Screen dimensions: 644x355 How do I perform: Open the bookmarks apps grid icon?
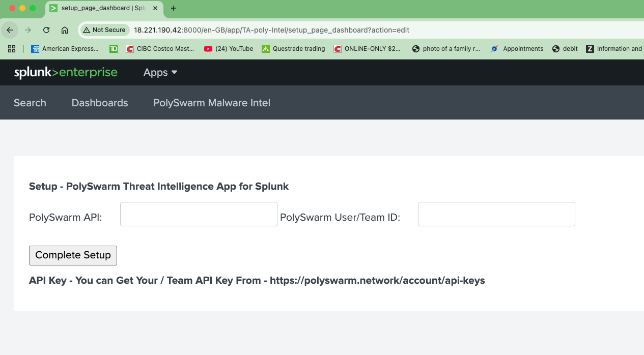coord(12,49)
